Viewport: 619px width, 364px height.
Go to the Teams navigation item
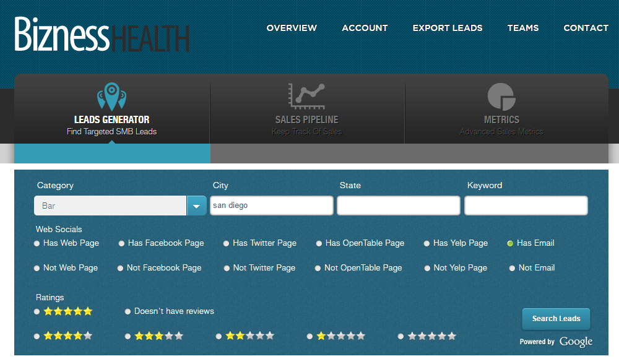[x=522, y=28]
